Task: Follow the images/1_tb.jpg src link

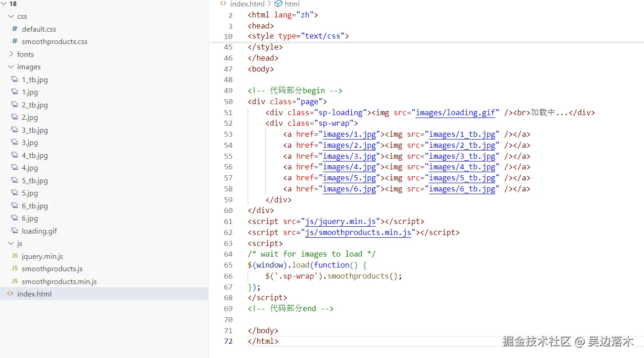Action: (x=462, y=134)
